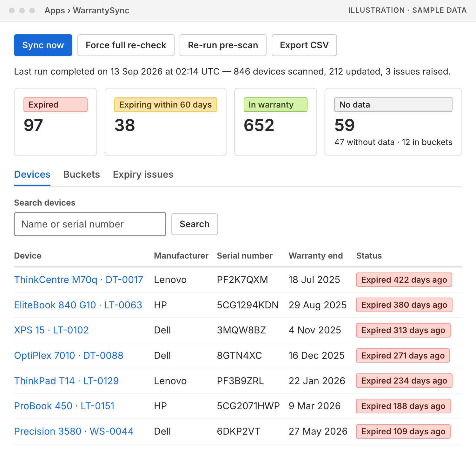Viewport: 476px width, 460px height.
Task: Click the Expired summary card label
Action: pyautogui.click(x=56, y=105)
